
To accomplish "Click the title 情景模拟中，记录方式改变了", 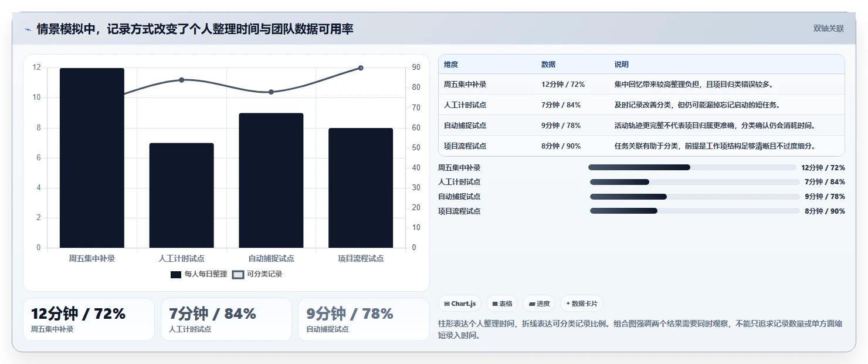I will (x=195, y=29).
